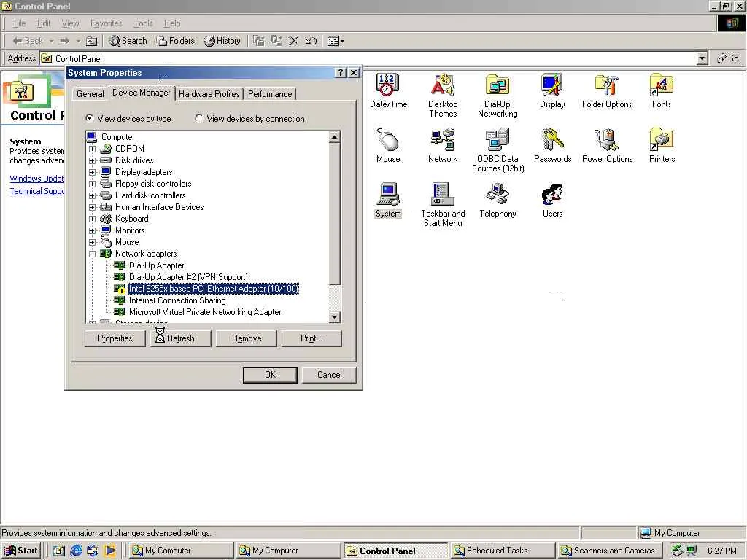The width and height of the screenshot is (747, 560).
Task: Switch to the Performance tab
Action: [270, 94]
